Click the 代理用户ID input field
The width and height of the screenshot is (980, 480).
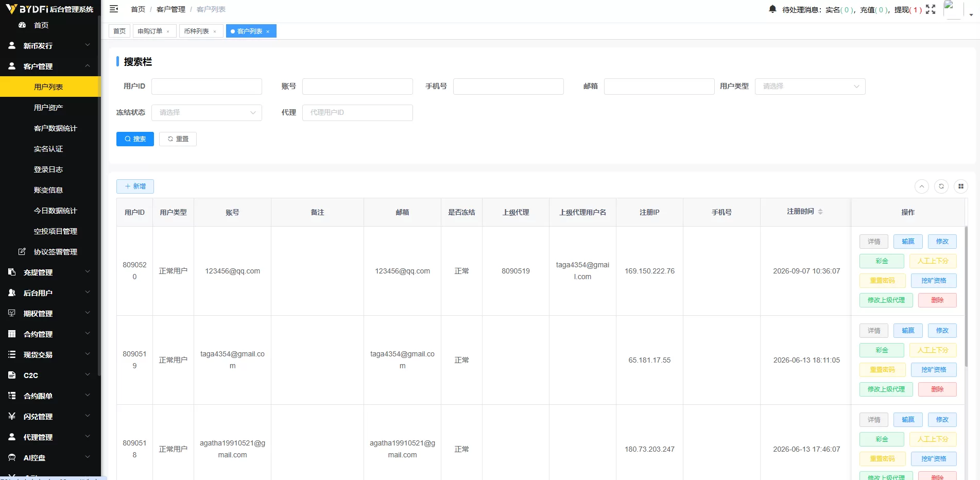(x=357, y=113)
